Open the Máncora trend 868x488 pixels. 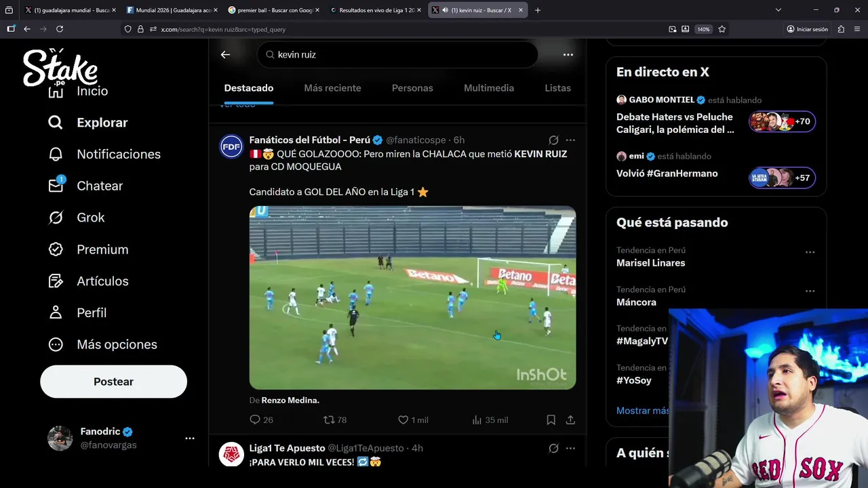tap(636, 302)
